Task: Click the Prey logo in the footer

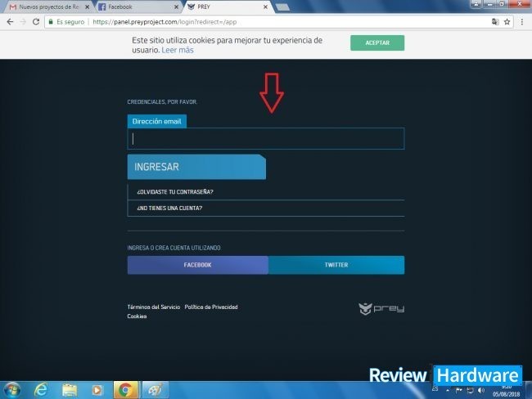Action: click(381, 308)
